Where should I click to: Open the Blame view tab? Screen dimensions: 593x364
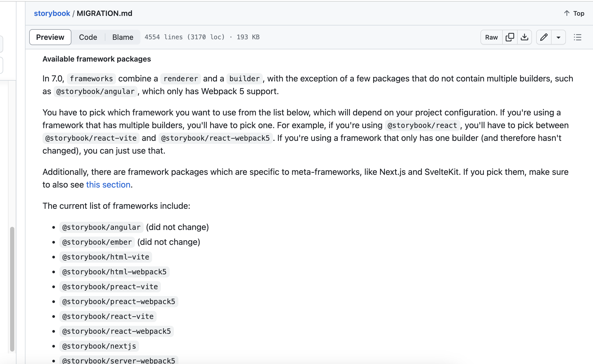123,37
